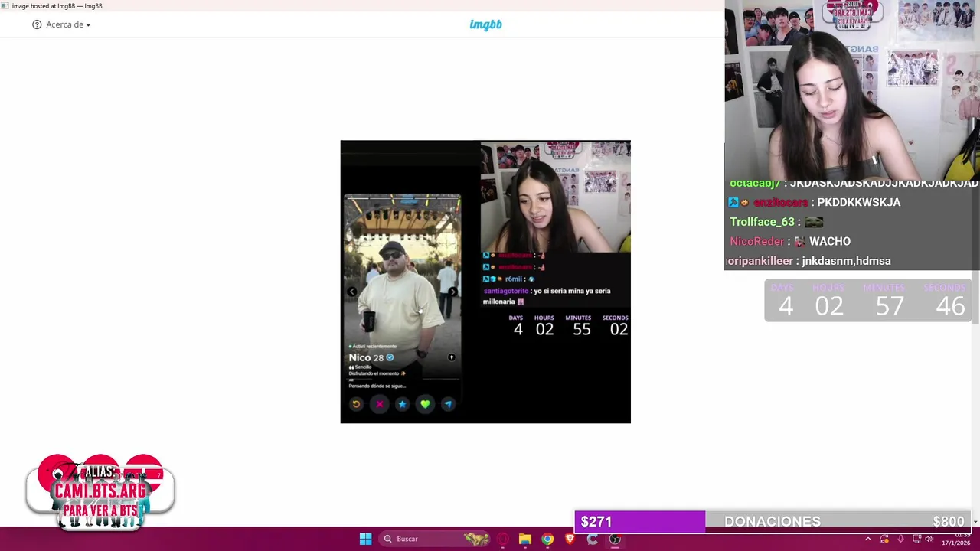Click the Trollface_63 chat username
Image resolution: width=980 pixels, height=551 pixels.
[x=762, y=222]
